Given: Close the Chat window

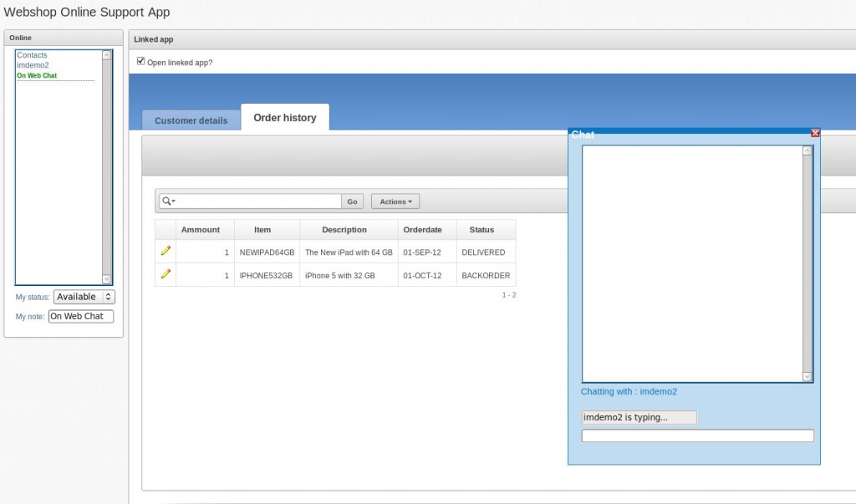Looking at the screenshot, I should tap(815, 133).
